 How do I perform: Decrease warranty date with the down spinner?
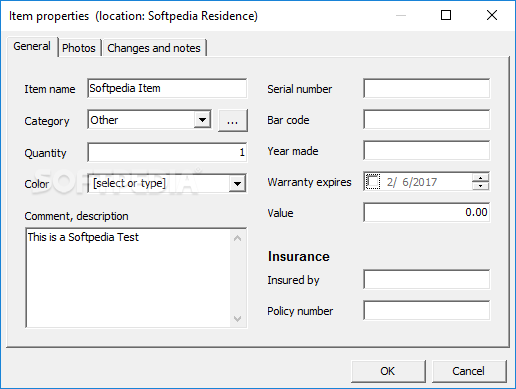480,186
